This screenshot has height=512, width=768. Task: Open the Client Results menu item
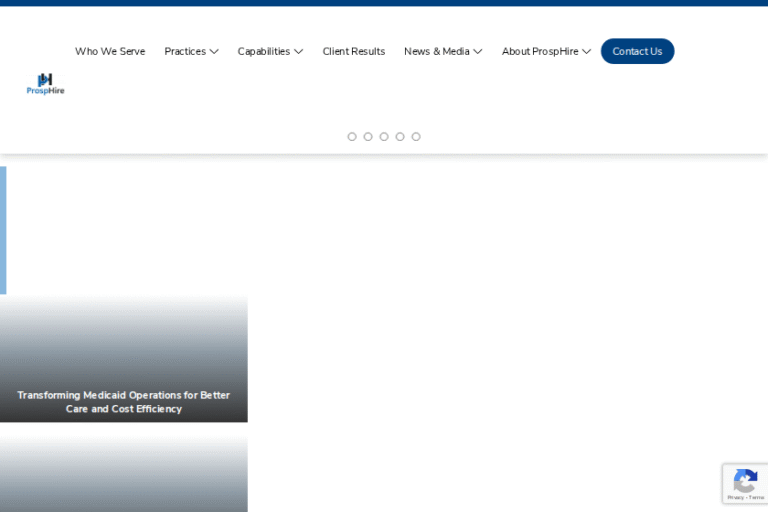[x=353, y=52]
